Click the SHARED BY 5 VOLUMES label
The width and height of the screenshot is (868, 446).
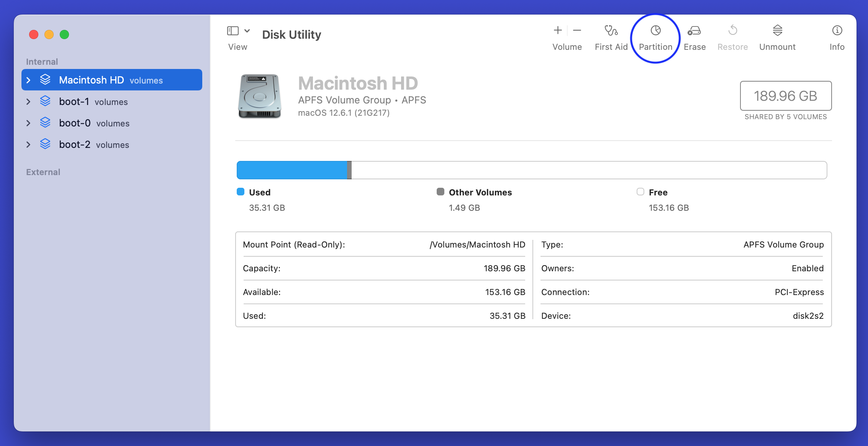pos(786,116)
